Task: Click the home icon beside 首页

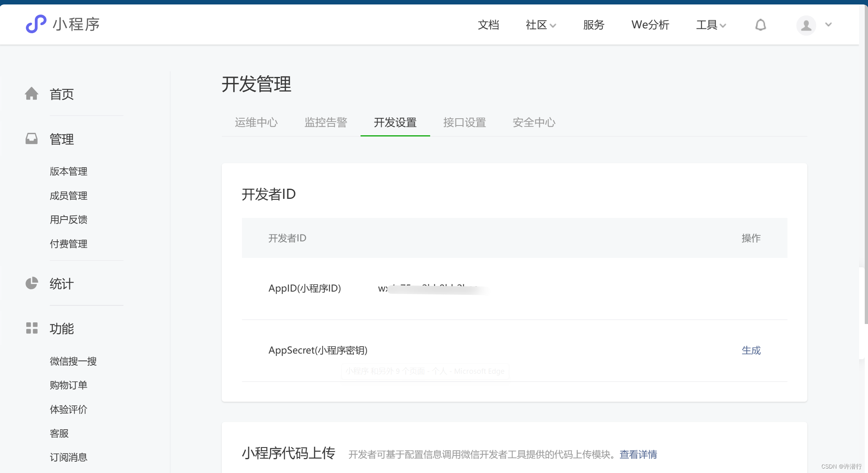Action: [x=32, y=94]
